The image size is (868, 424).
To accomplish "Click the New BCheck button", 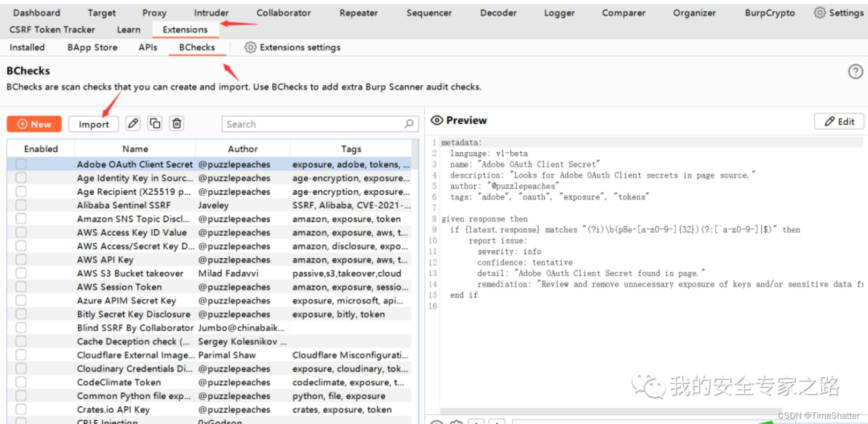I will (x=34, y=124).
